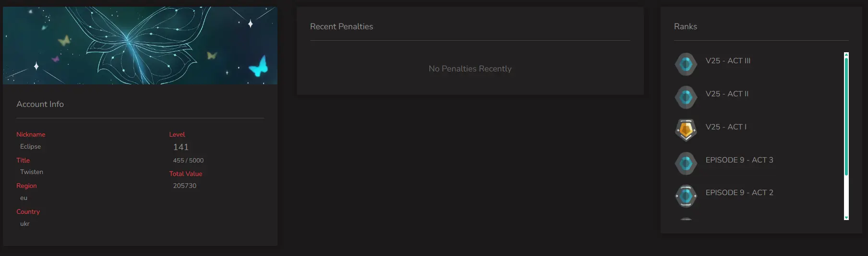Select the 'EPISODE 9 - ACT 2' rank label
This screenshot has height=256, width=868.
[739, 193]
